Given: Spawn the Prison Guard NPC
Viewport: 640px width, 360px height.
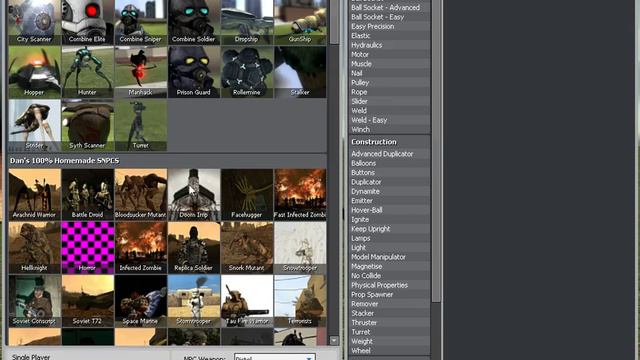Looking at the screenshot, I should click(193, 72).
